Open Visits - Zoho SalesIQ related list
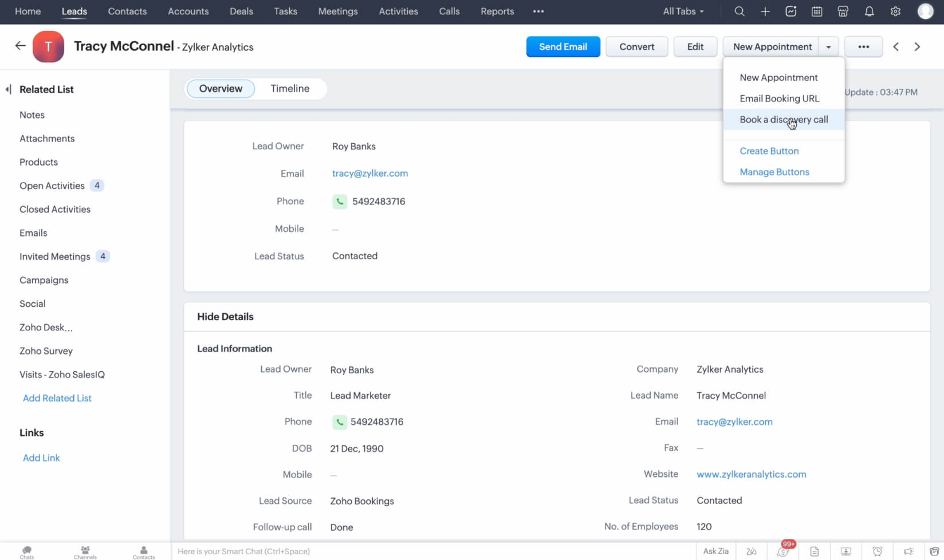This screenshot has height=560, width=944. pyautogui.click(x=62, y=374)
